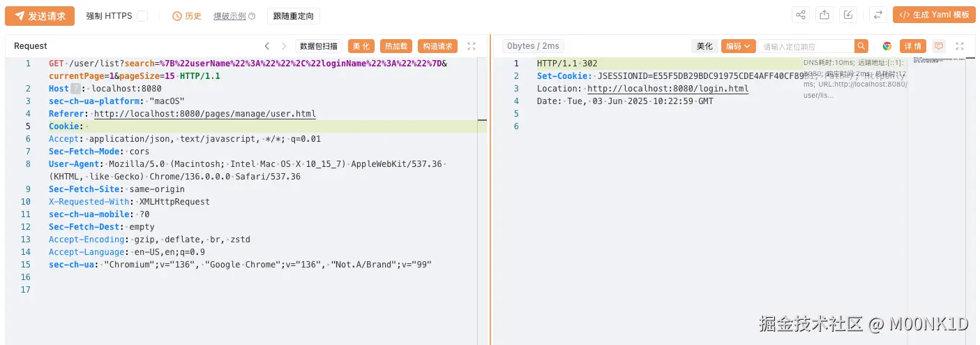Toggle the 强制 HTTPS checkbox
The height and width of the screenshot is (345, 980).
(x=142, y=16)
